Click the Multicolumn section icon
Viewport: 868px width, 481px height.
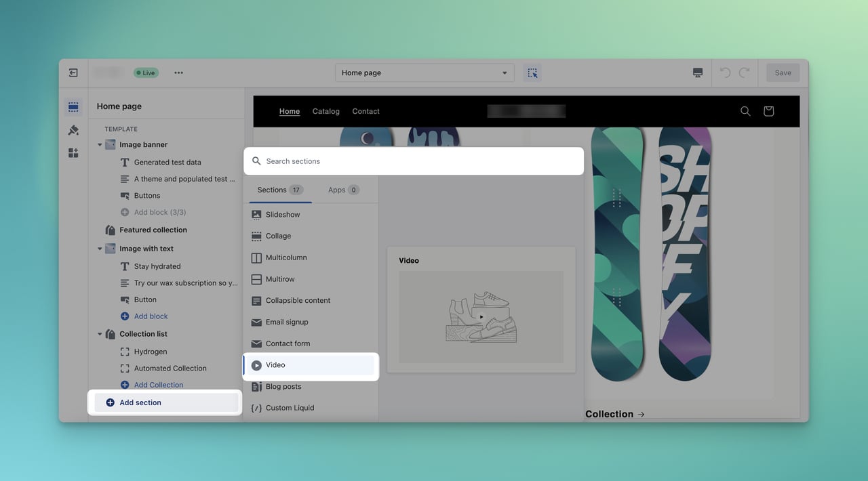[x=256, y=257]
